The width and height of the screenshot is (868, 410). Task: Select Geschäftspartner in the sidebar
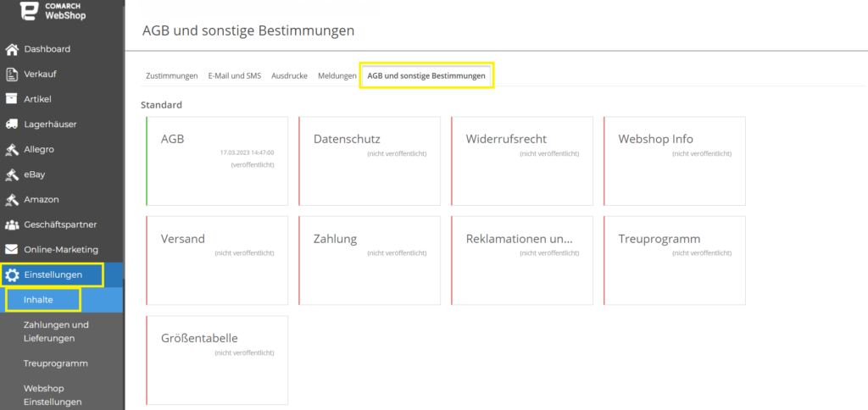pyautogui.click(x=62, y=224)
